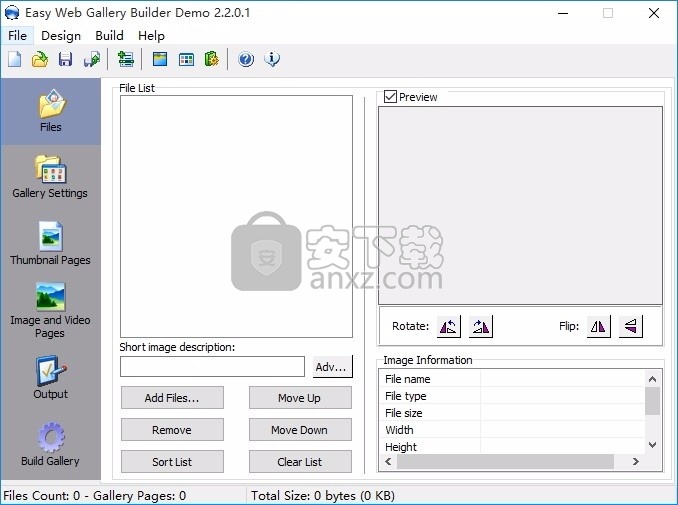Select the Width row
This screenshot has height=505, width=678.
coord(512,430)
